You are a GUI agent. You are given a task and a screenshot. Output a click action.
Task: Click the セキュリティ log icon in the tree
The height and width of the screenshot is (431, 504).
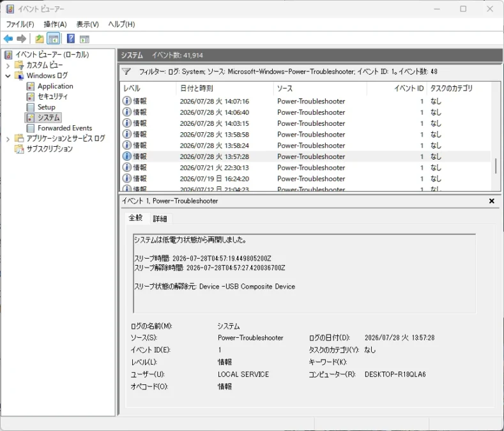click(x=31, y=96)
